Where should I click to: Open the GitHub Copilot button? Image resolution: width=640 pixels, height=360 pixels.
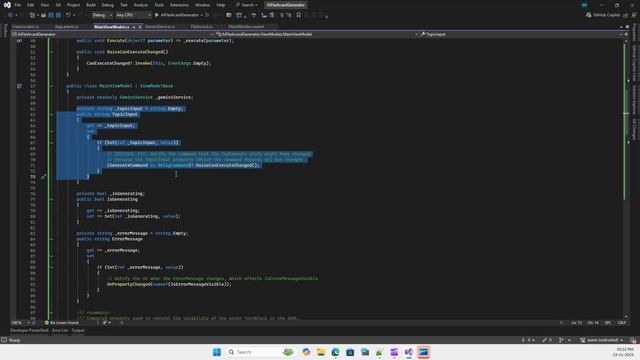[603, 15]
